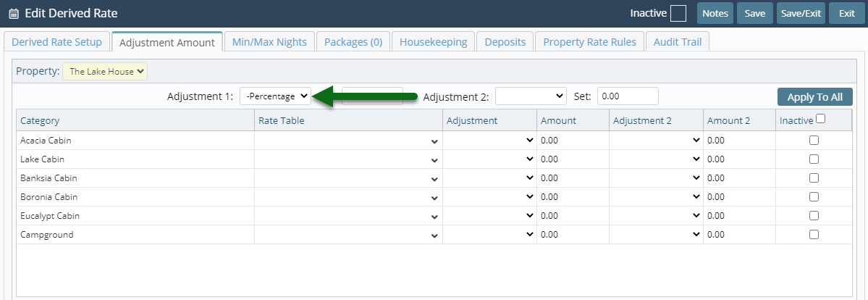Viewport: 868px width, 300px height.
Task: Open the Adjustment 2 dropdown
Action: [x=531, y=96]
